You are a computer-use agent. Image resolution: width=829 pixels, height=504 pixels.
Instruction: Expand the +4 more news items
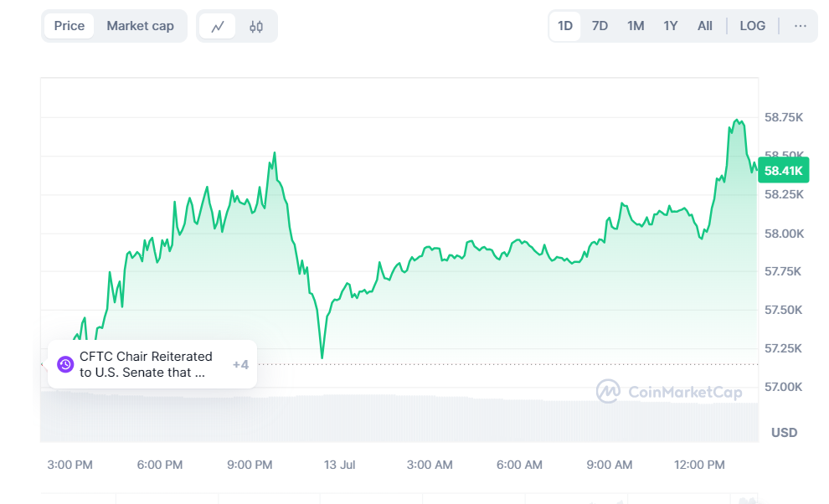(240, 364)
